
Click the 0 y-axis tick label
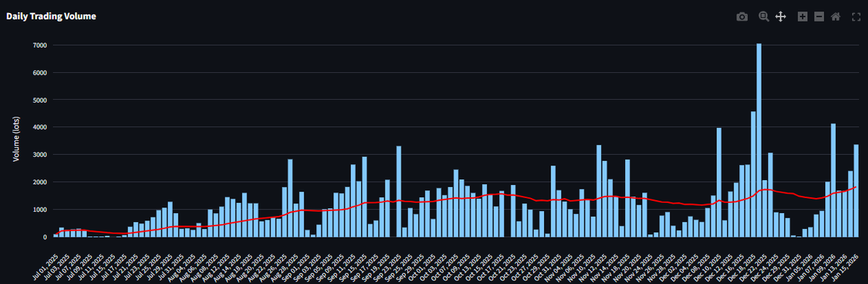[45, 236]
